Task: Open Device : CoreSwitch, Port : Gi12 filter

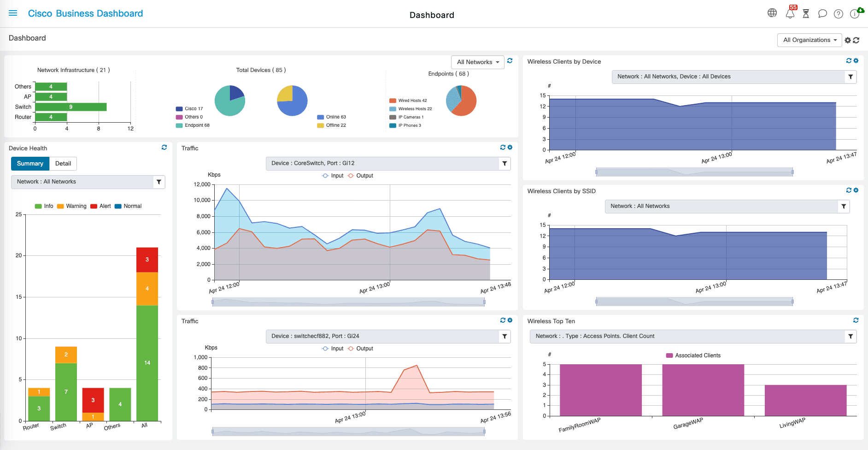Action: (x=388, y=164)
